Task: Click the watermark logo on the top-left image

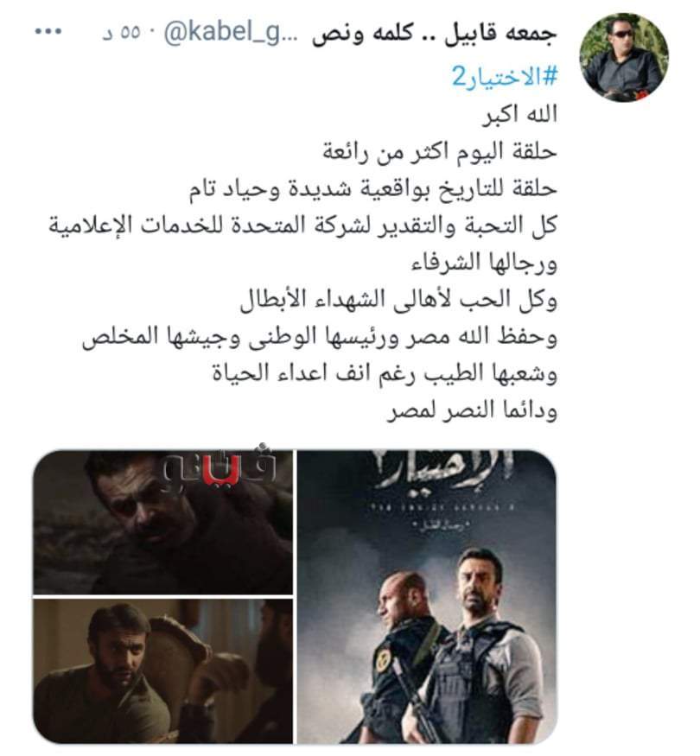Action: click(220, 467)
